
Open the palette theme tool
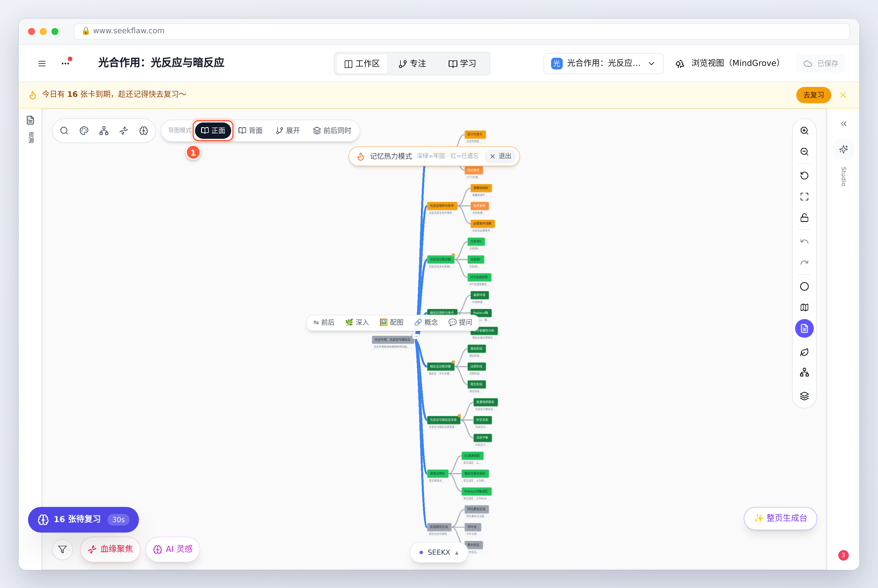pyautogui.click(x=84, y=130)
